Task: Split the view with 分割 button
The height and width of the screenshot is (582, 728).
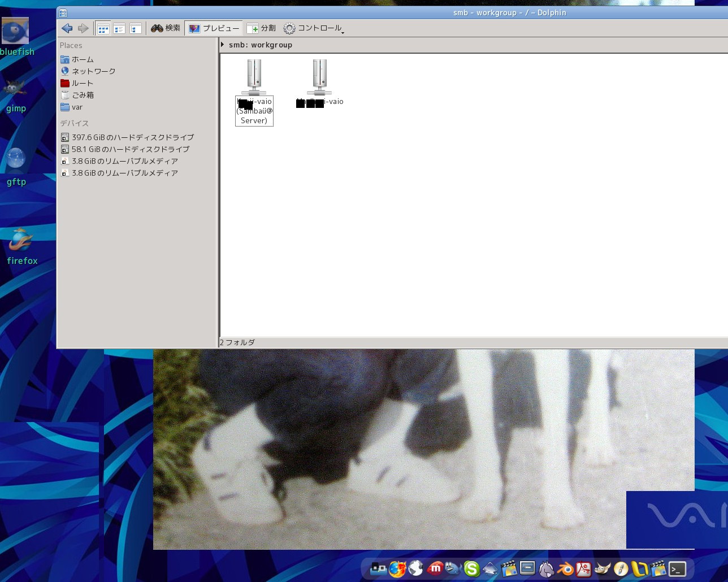Action: 261,28
